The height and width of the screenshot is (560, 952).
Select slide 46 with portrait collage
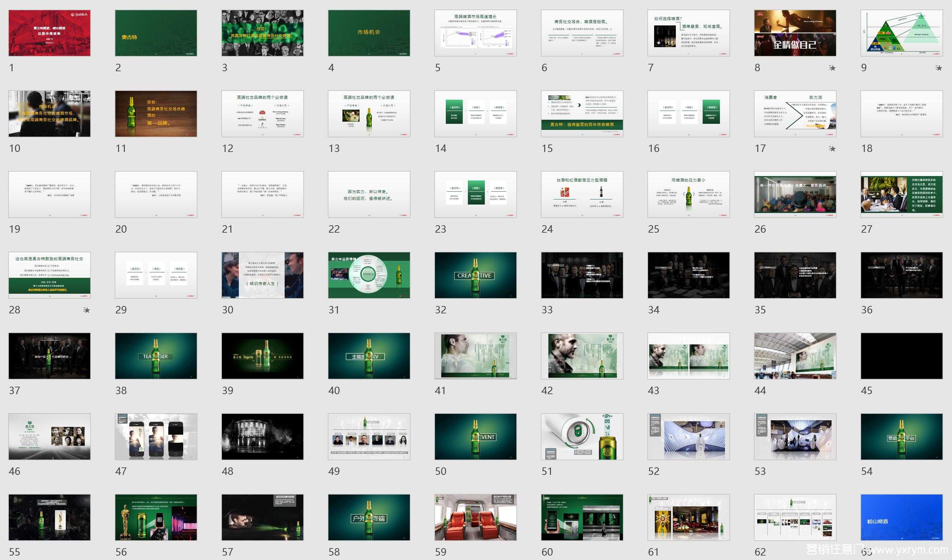pyautogui.click(x=50, y=437)
